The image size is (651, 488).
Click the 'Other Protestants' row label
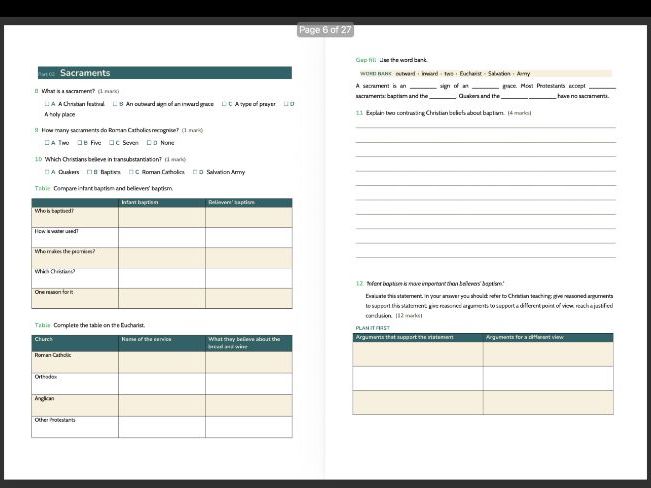pos(55,420)
